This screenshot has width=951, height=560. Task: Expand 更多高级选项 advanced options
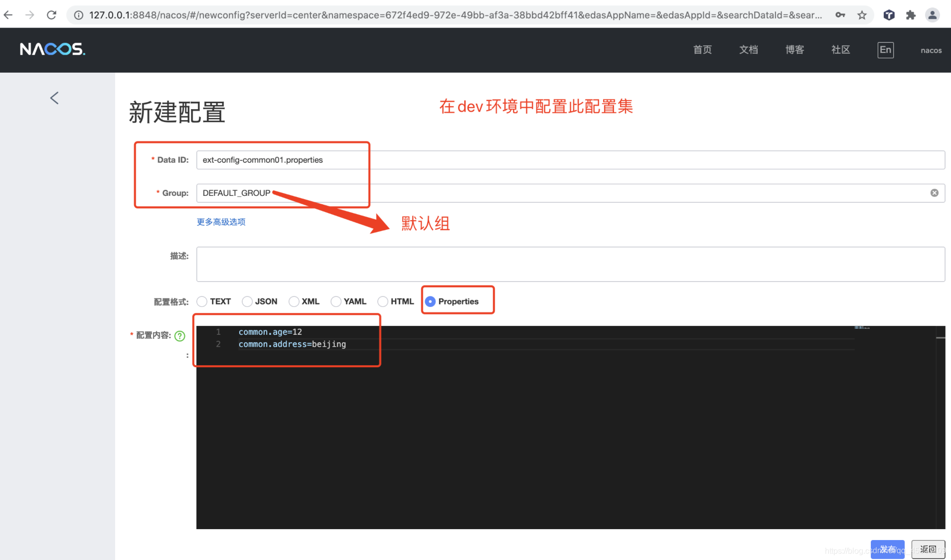[x=221, y=222]
